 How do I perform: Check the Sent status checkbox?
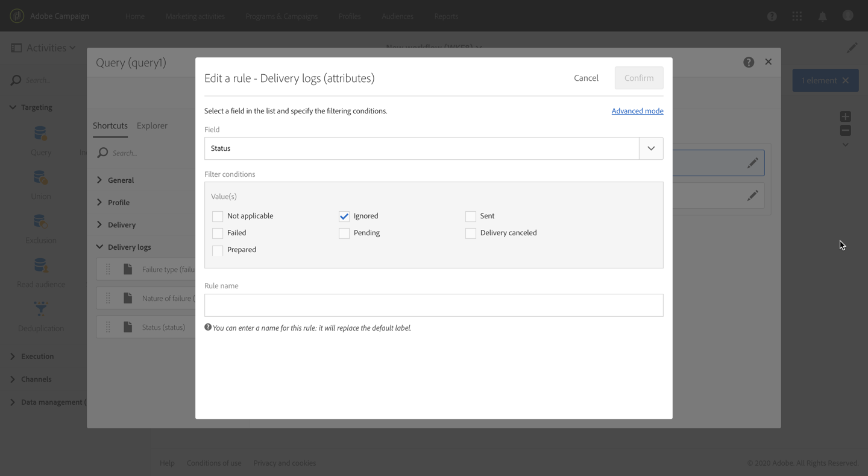click(471, 216)
